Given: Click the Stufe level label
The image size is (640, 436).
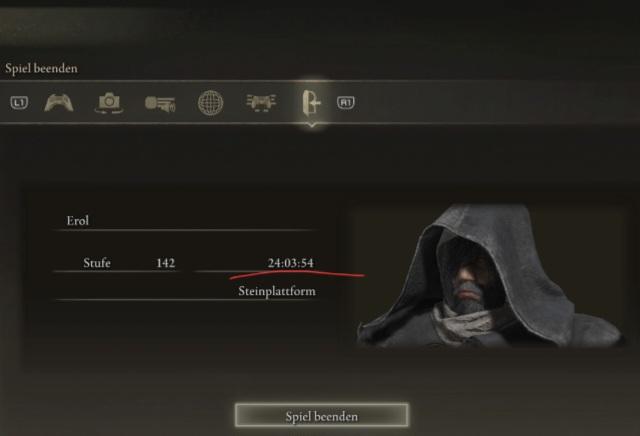Looking at the screenshot, I should (97, 262).
